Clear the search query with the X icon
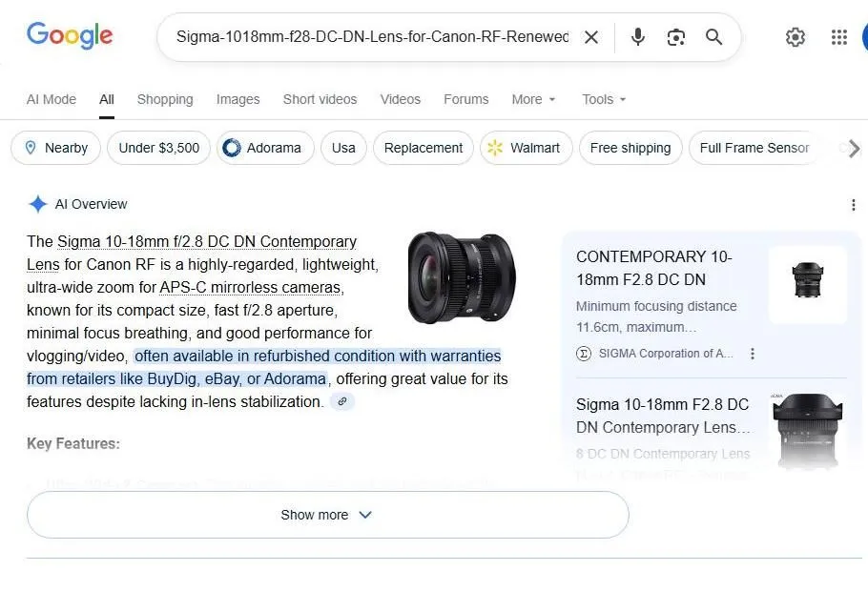 coord(591,36)
